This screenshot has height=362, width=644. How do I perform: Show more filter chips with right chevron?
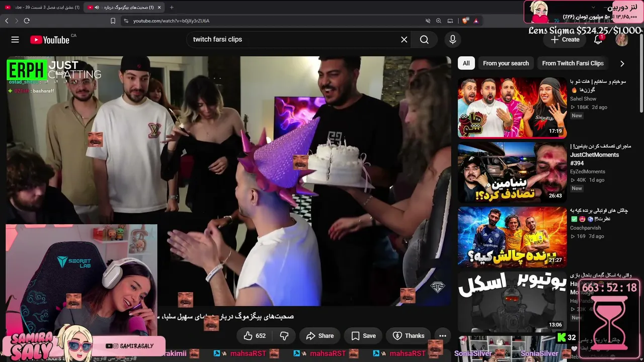tap(622, 63)
